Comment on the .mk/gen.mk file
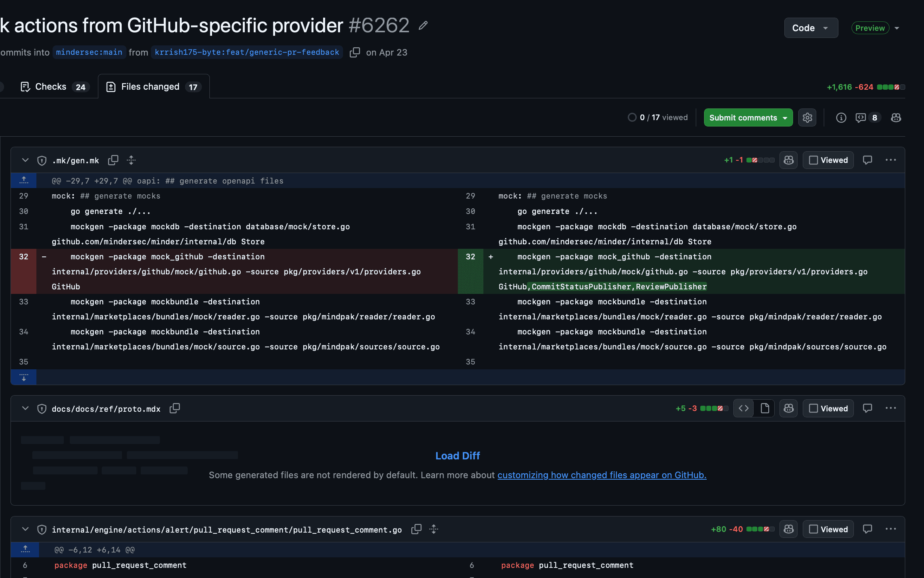Screen dimensions: 924x578 click(867, 160)
